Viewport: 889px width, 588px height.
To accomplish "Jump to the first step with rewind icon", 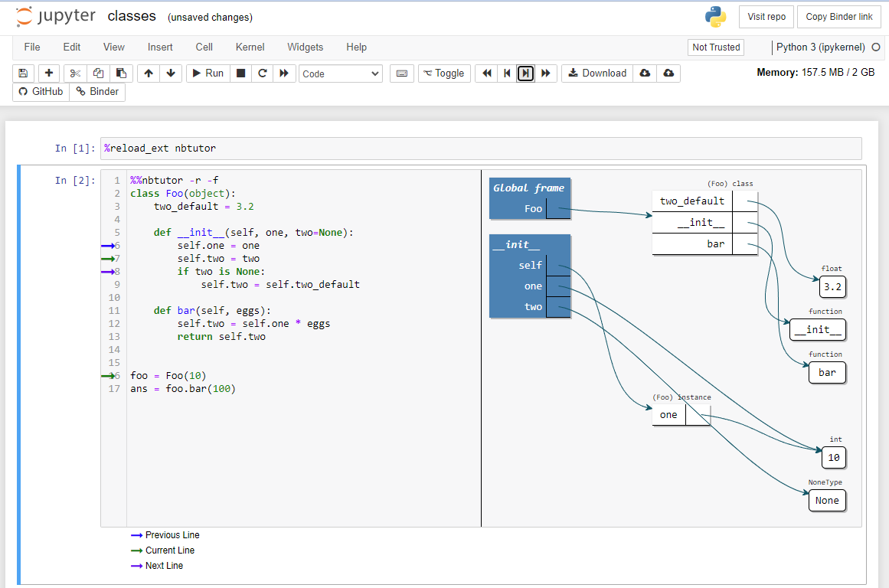I will 486,73.
